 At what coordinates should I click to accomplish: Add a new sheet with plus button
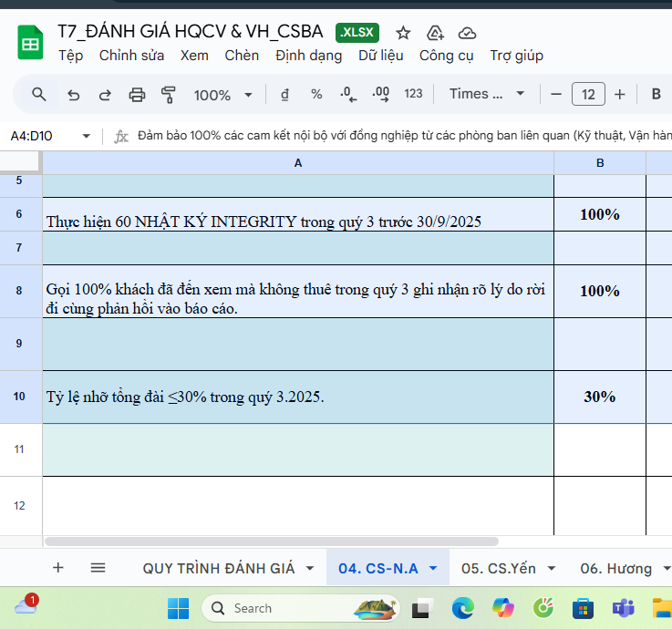pos(58,568)
